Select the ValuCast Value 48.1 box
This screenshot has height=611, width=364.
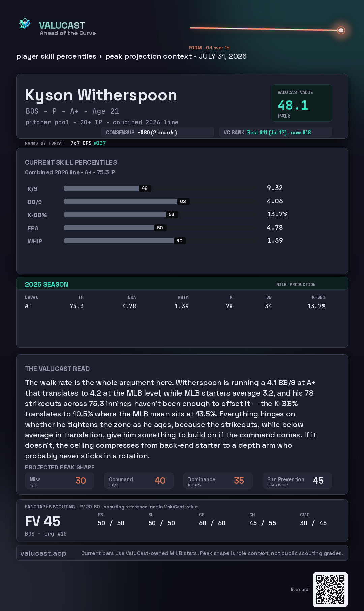click(302, 103)
